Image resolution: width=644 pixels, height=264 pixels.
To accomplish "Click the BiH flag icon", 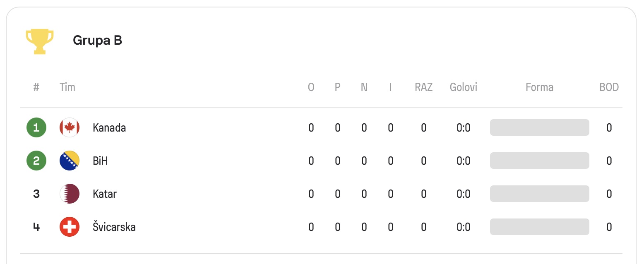I will (70, 161).
